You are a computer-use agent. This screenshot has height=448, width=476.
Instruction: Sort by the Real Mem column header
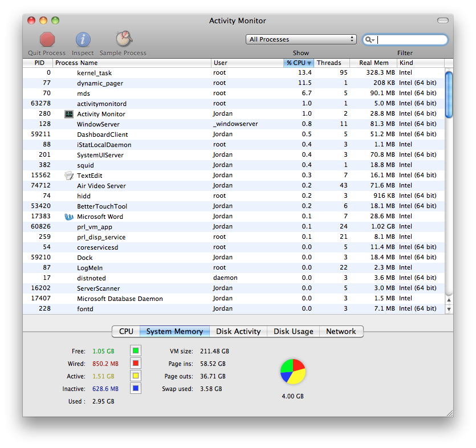[373, 63]
